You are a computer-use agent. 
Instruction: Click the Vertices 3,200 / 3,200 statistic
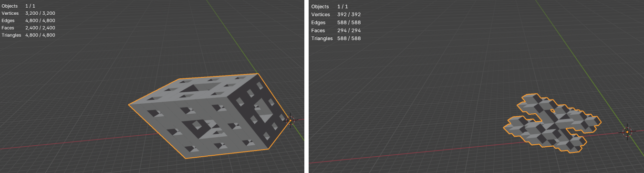(x=28, y=13)
